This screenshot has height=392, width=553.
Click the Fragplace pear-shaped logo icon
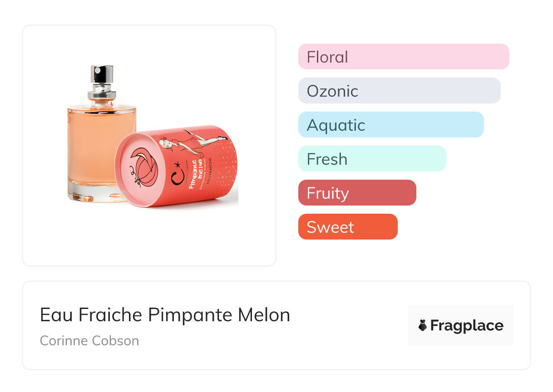[x=423, y=325]
